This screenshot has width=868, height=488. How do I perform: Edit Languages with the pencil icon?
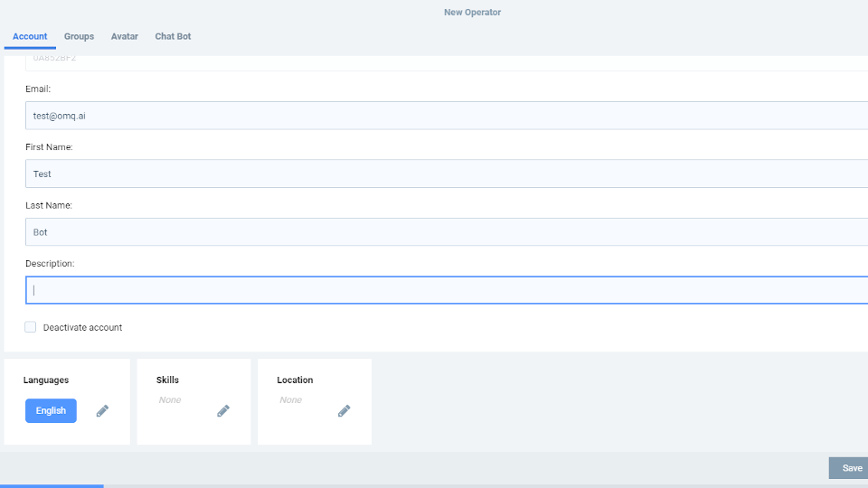point(102,410)
